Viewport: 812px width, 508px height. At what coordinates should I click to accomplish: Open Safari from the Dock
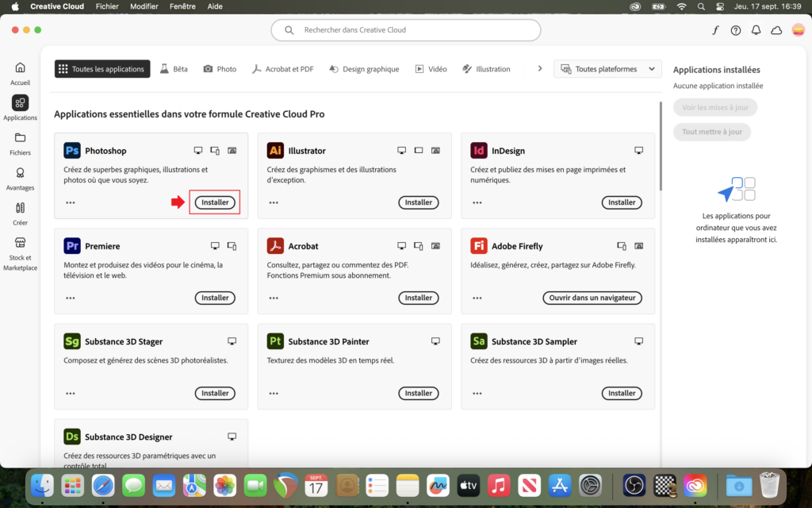click(103, 486)
